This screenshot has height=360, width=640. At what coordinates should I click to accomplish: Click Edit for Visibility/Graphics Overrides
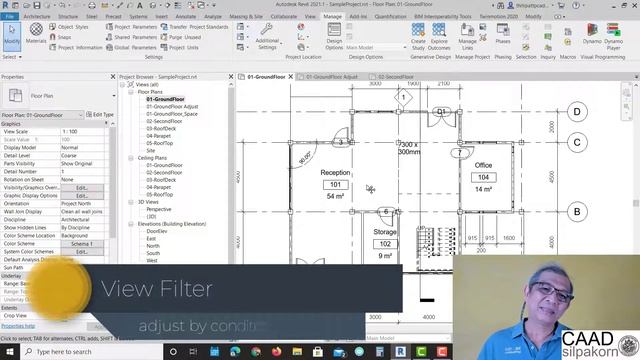[x=82, y=188]
